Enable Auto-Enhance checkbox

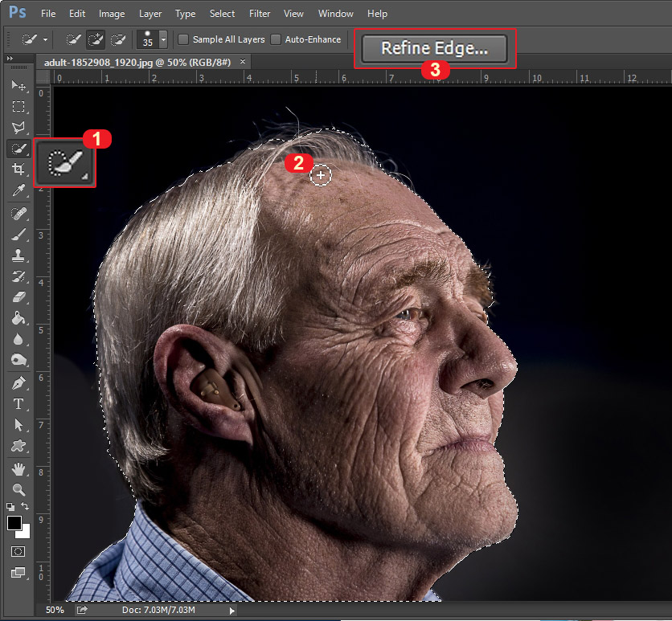pos(276,39)
